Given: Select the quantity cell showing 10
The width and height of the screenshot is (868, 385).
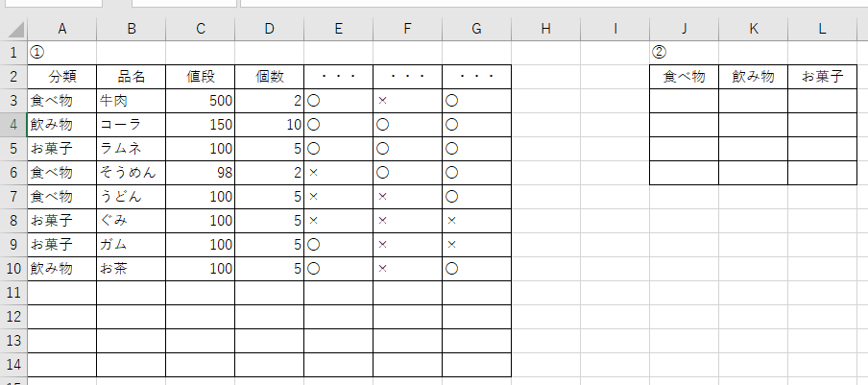Looking at the screenshot, I should [x=269, y=124].
